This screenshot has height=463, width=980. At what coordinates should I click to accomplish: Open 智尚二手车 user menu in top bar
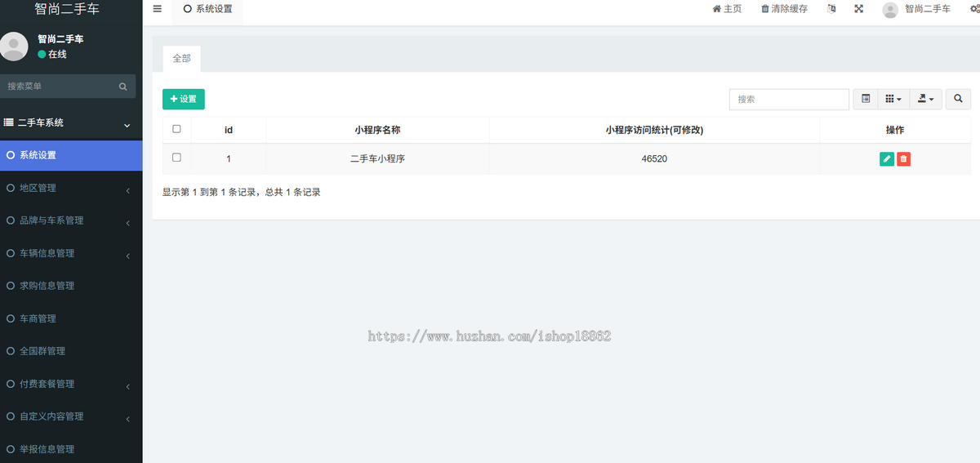click(927, 9)
